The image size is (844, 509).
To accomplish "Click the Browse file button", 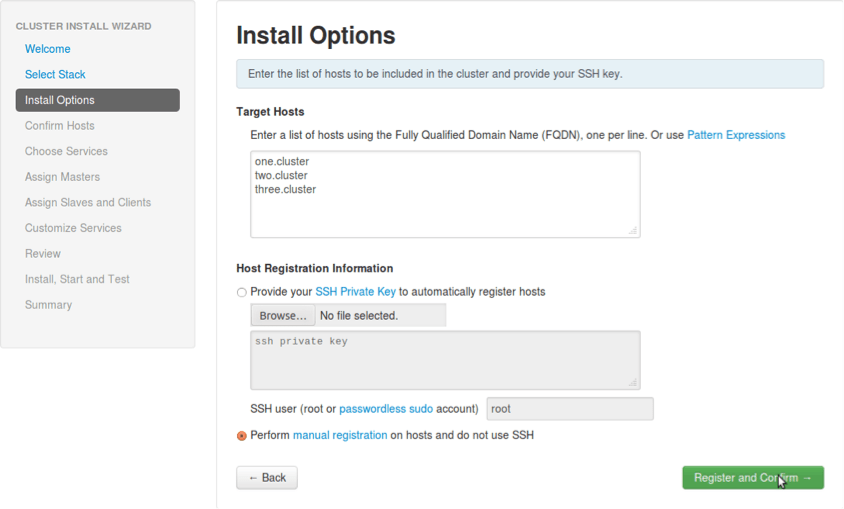I will click(x=283, y=316).
